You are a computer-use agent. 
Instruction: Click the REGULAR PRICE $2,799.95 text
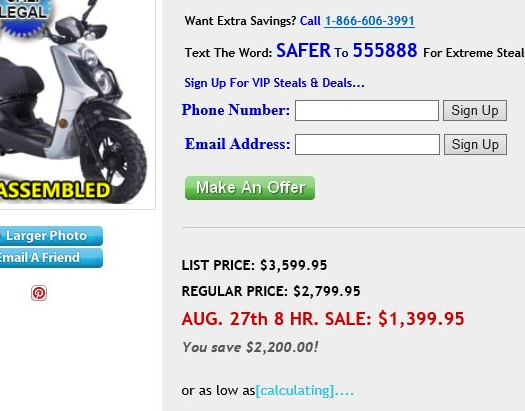(x=271, y=291)
